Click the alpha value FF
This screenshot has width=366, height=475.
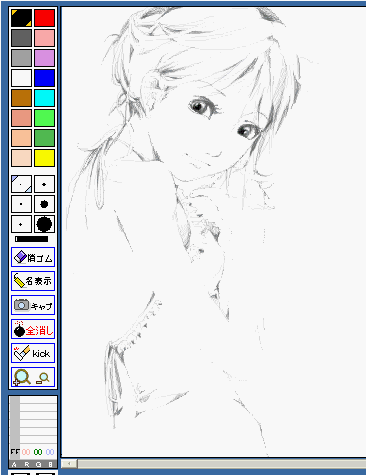click(x=15, y=452)
